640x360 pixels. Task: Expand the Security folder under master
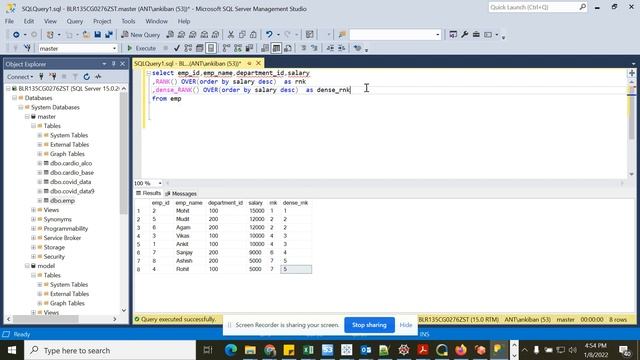tap(33, 256)
